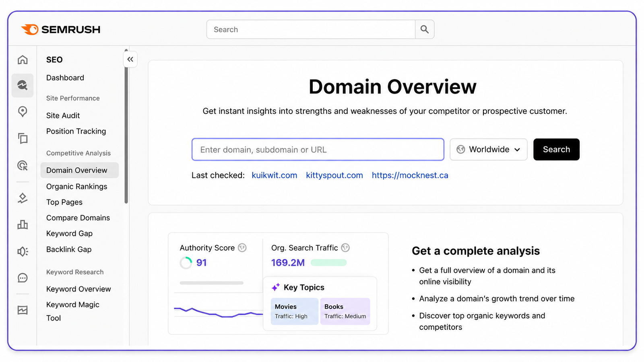Open the stacked pages icon in rail

click(x=23, y=138)
